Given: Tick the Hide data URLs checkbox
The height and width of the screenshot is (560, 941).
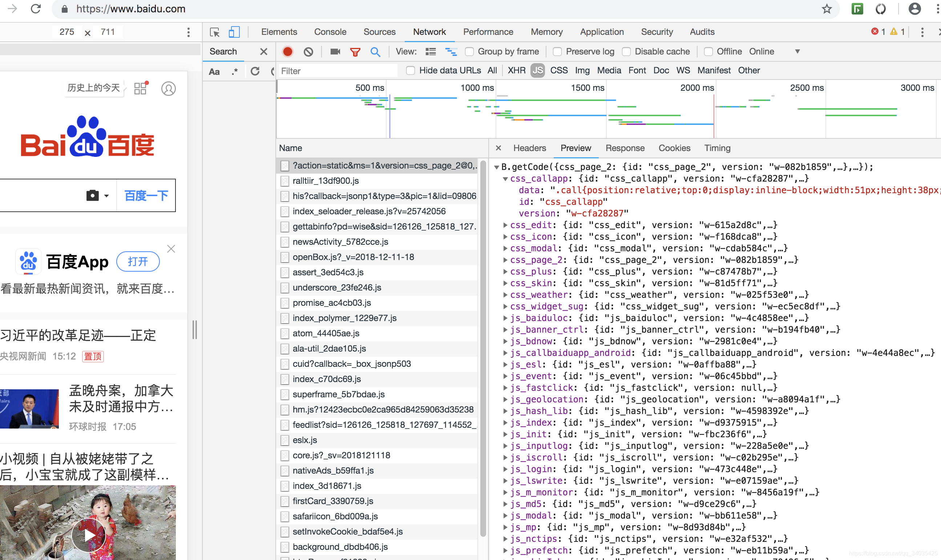Looking at the screenshot, I should [411, 70].
